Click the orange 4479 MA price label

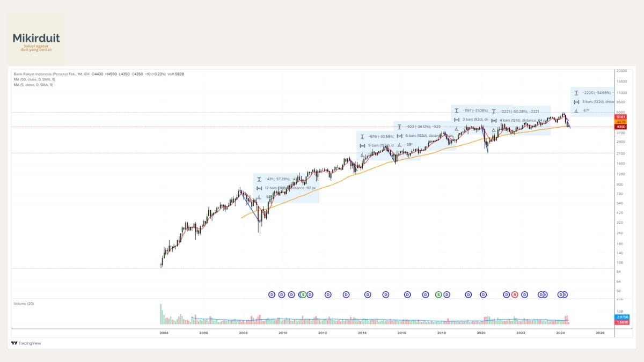621,121
